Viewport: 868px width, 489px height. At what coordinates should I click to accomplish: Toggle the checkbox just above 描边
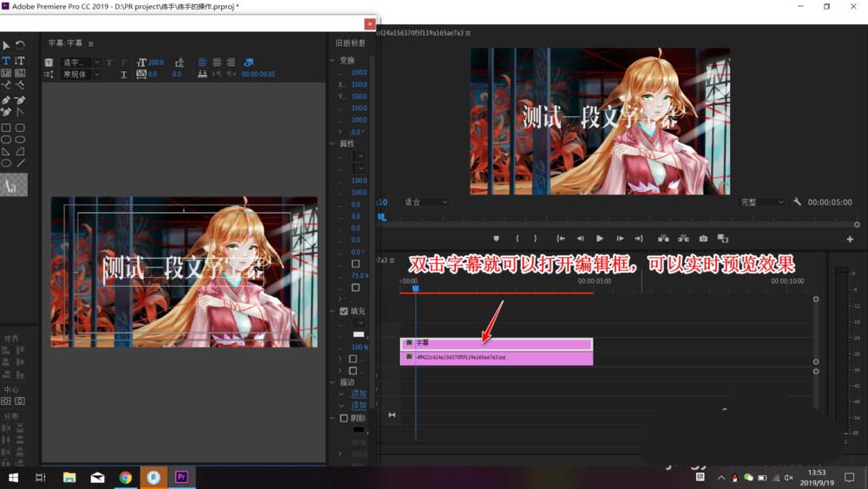click(x=352, y=371)
